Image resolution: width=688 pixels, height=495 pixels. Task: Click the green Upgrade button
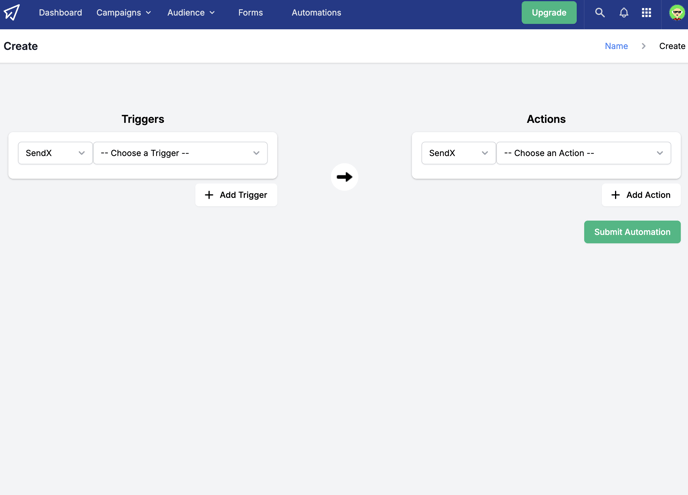(549, 13)
